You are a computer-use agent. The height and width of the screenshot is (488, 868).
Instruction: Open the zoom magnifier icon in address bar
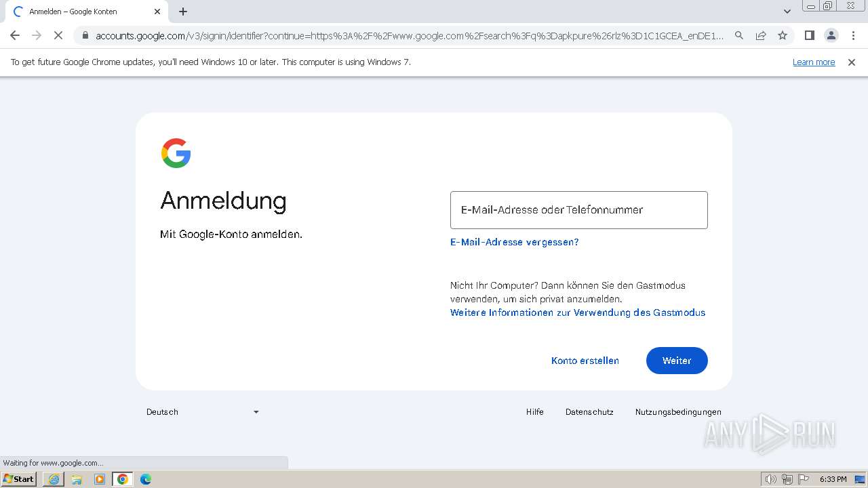click(739, 35)
